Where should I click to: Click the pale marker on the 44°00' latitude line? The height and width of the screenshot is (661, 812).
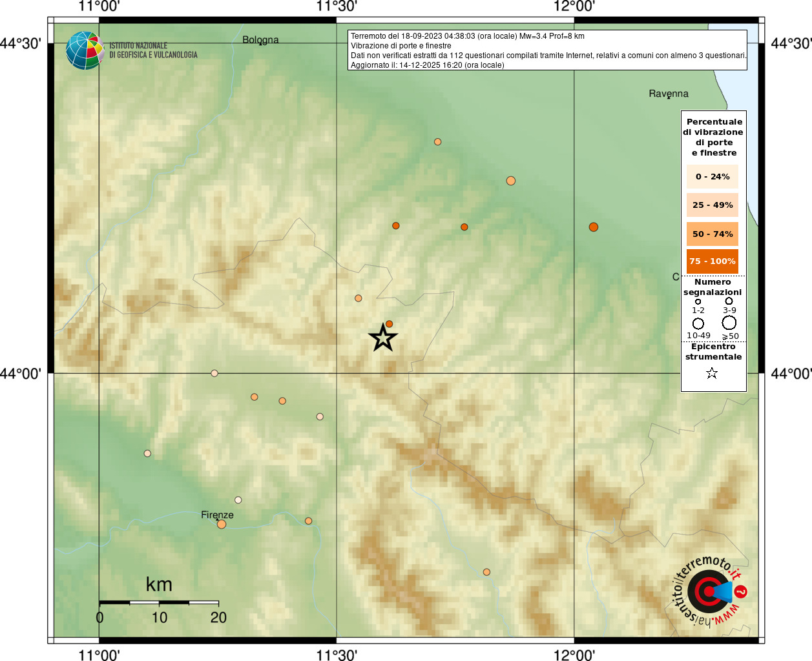[x=214, y=373]
